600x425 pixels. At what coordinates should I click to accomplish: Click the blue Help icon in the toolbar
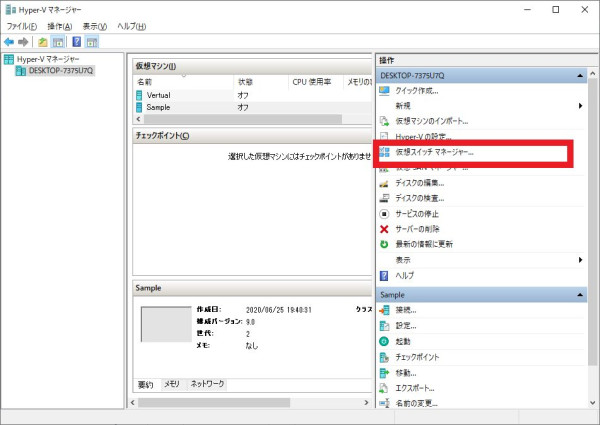click(x=75, y=42)
